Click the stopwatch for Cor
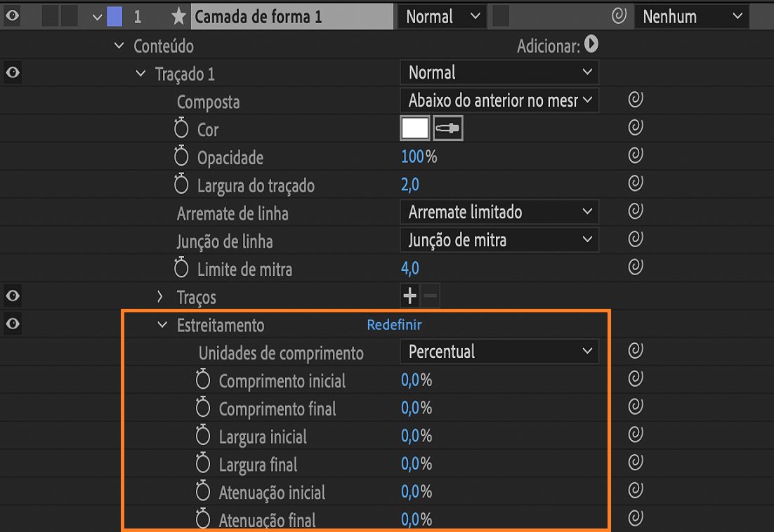 point(181,129)
